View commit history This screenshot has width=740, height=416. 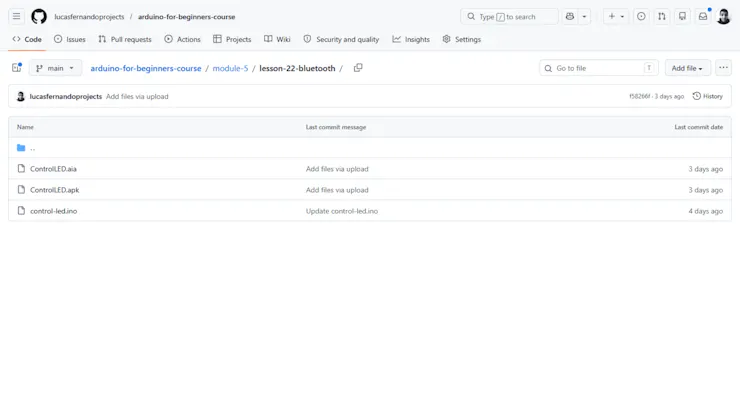point(707,96)
